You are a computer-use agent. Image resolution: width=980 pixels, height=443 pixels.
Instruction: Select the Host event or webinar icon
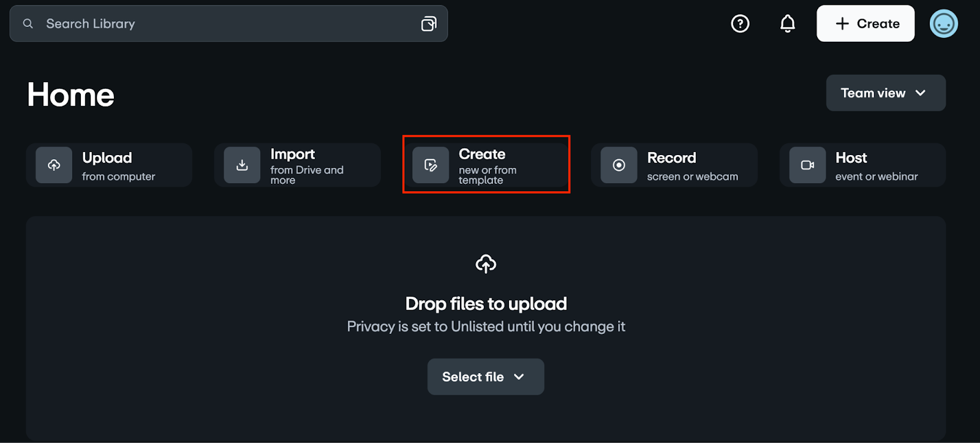tap(807, 165)
